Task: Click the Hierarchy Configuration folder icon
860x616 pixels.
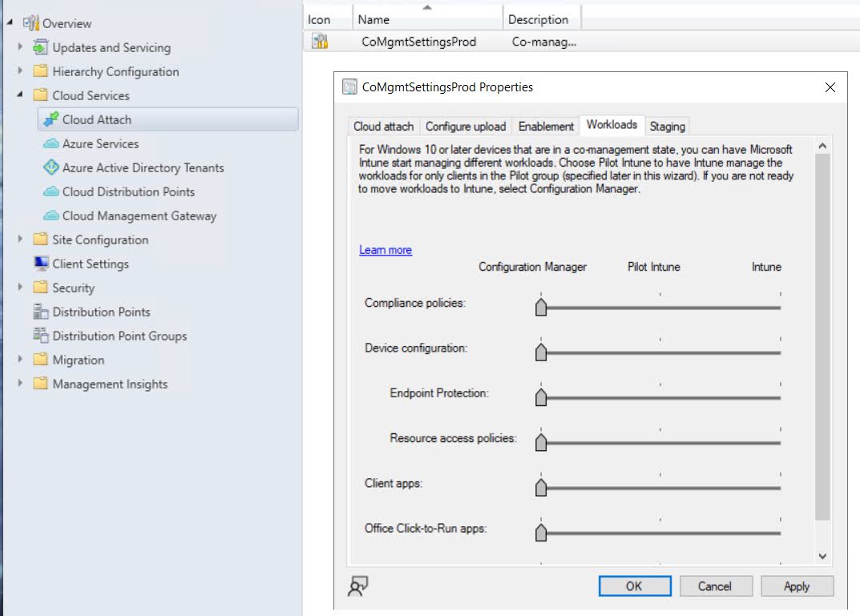Action: 41,71
